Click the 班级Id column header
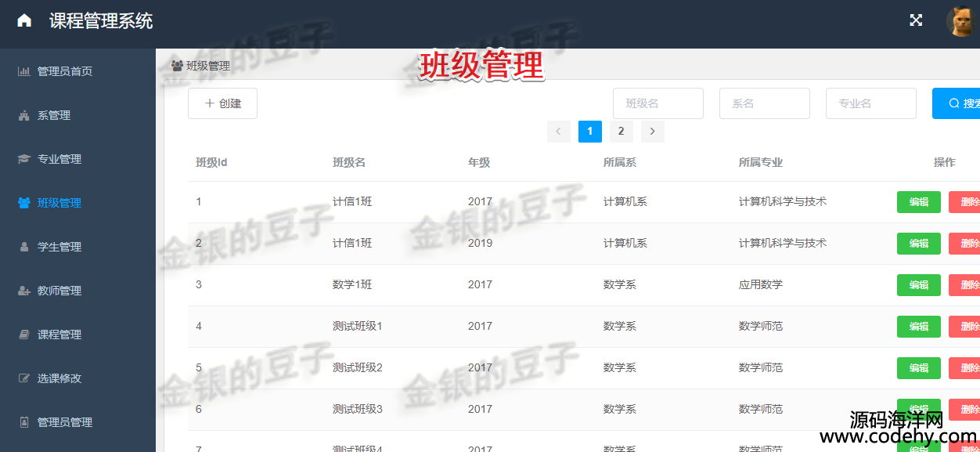This screenshot has width=980, height=452. pyautogui.click(x=211, y=162)
